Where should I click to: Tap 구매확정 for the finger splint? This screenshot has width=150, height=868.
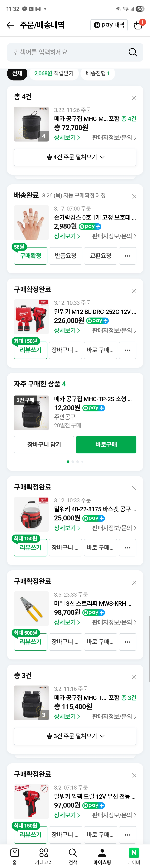[30, 256]
